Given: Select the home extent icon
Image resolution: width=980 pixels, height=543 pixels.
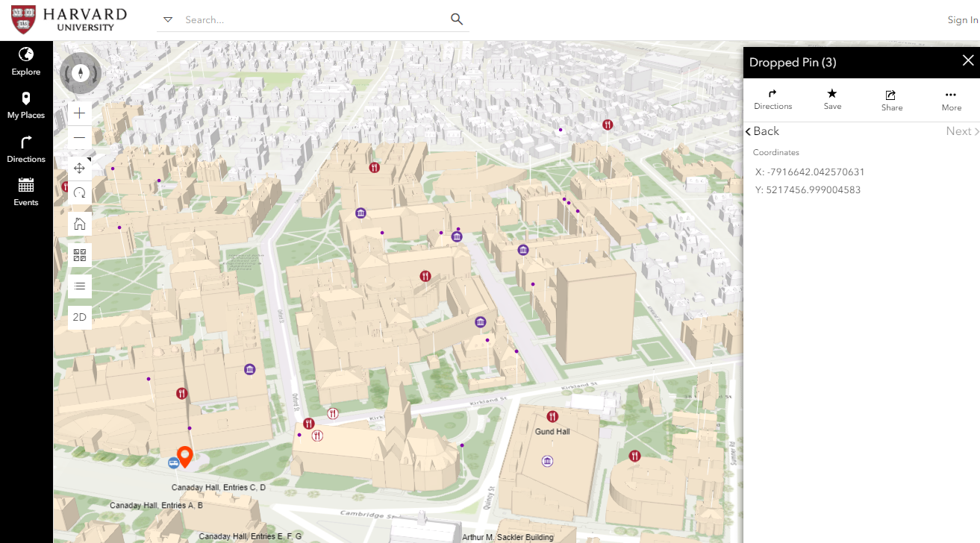Looking at the screenshot, I should coord(79,223).
